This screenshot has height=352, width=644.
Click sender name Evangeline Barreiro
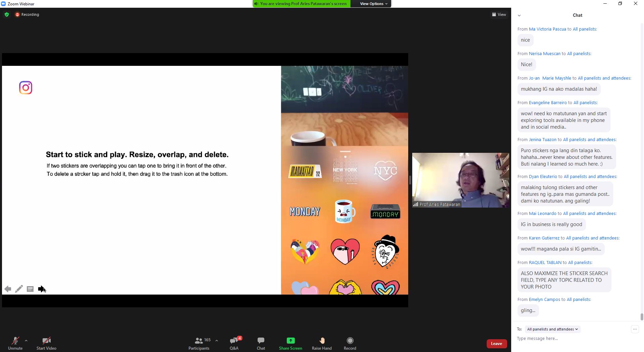(548, 103)
